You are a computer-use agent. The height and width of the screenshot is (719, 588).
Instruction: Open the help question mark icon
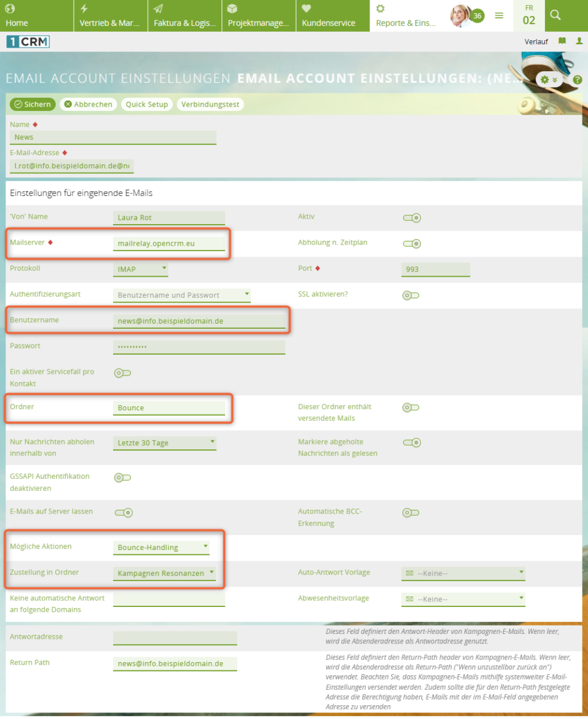(x=577, y=80)
